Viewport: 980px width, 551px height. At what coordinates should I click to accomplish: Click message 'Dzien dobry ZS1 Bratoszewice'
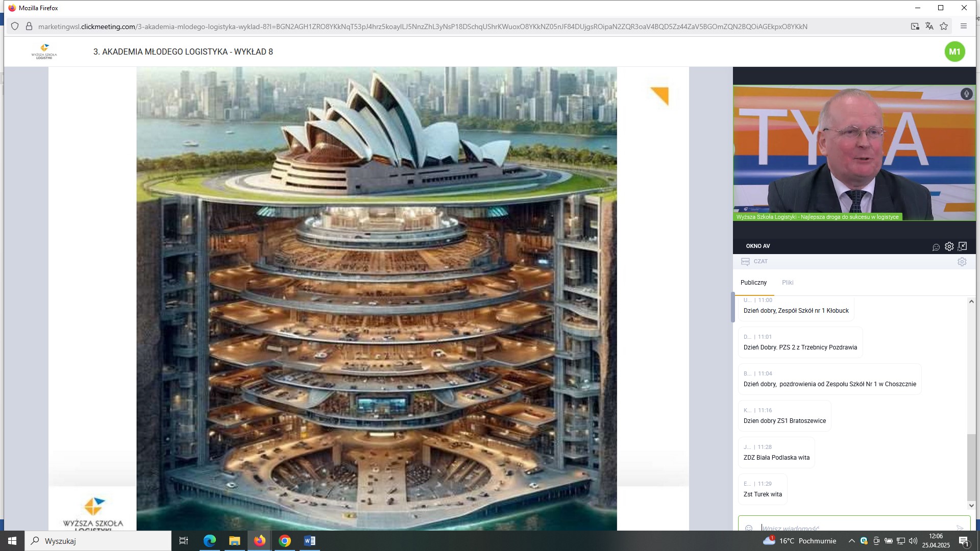click(x=785, y=421)
